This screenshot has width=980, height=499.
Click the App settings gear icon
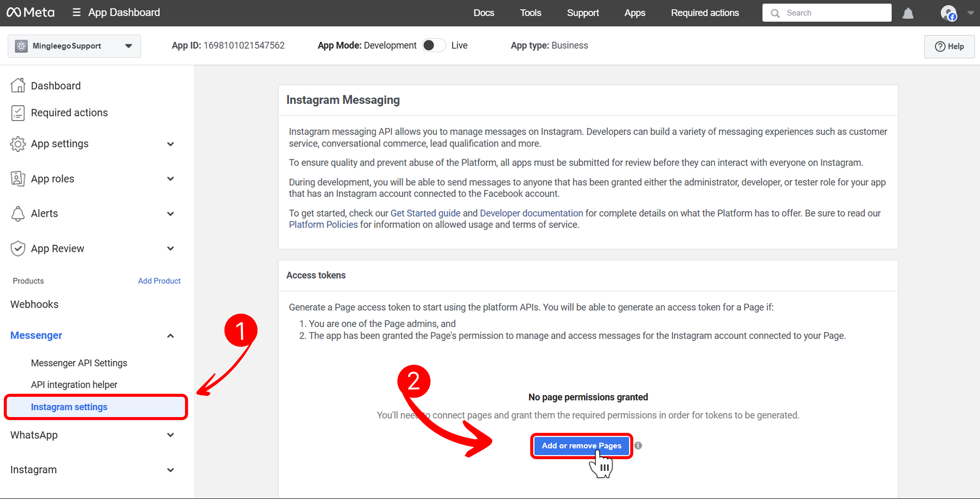click(18, 144)
